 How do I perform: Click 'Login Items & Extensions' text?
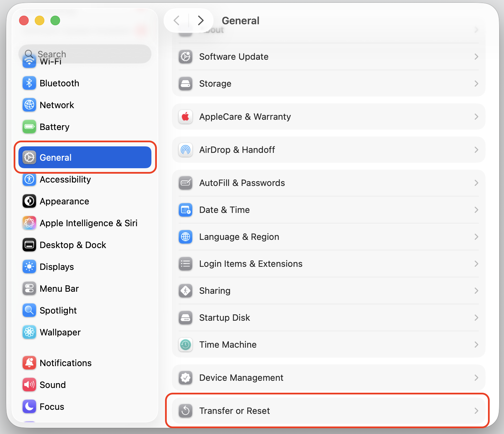[x=251, y=264]
